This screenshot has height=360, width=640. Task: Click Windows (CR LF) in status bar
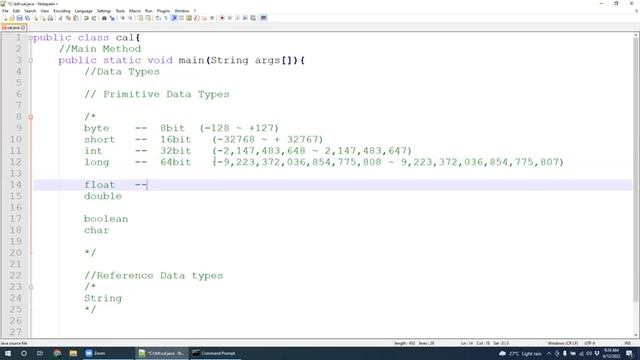click(x=562, y=343)
